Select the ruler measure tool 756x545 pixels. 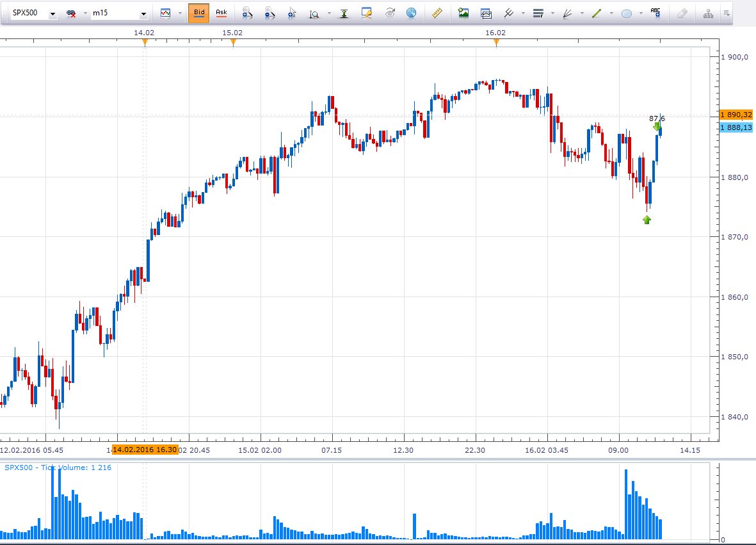tap(437, 13)
